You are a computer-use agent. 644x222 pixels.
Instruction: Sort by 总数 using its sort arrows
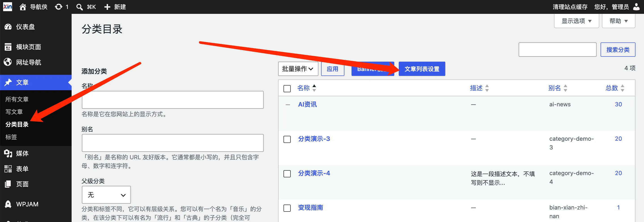(623, 88)
